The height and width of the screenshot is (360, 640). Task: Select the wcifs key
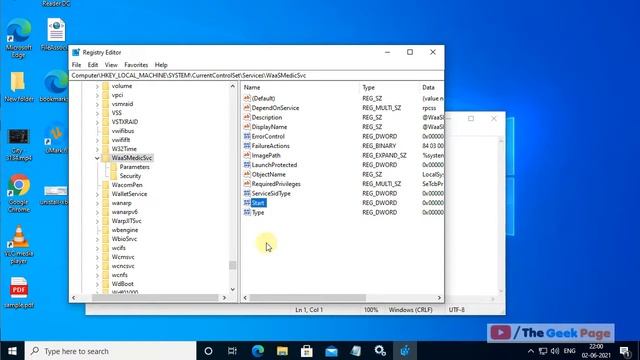tap(119, 248)
